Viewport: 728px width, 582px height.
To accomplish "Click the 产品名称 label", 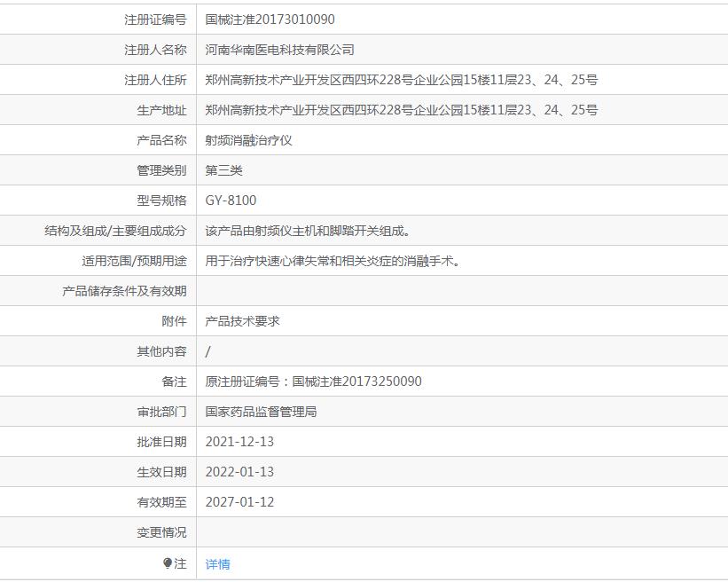I will click(161, 140).
